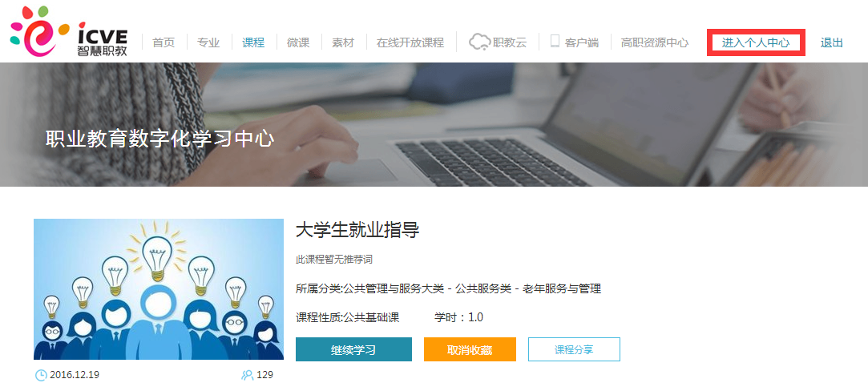Click the clock icon next to 2016.12.19
The image size is (868, 391).
pyautogui.click(x=41, y=375)
